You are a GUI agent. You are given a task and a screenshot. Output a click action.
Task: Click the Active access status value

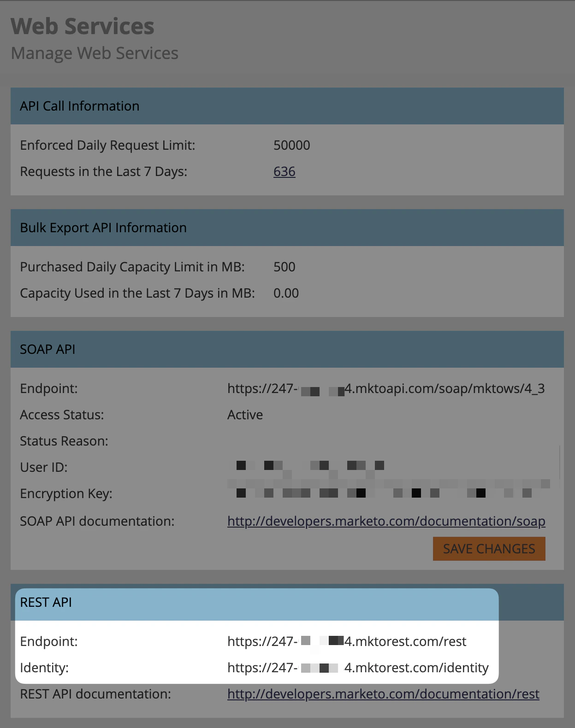pos(245,415)
